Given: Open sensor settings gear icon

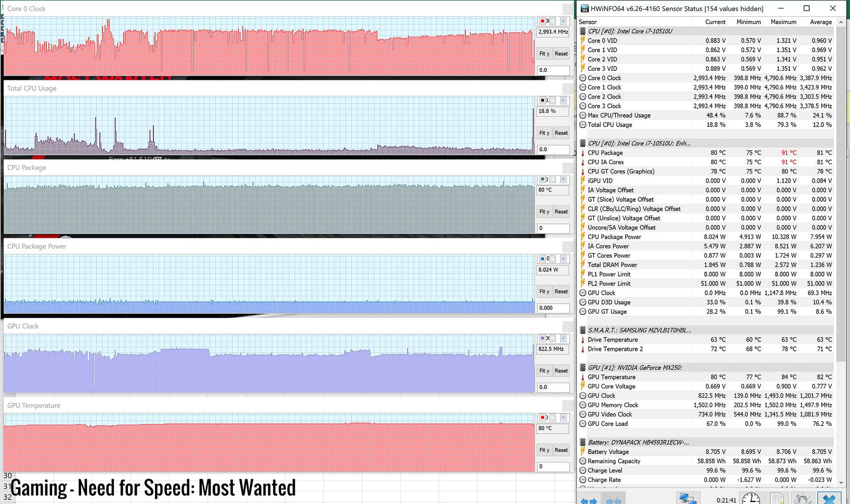Looking at the screenshot, I should click(x=803, y=499).
